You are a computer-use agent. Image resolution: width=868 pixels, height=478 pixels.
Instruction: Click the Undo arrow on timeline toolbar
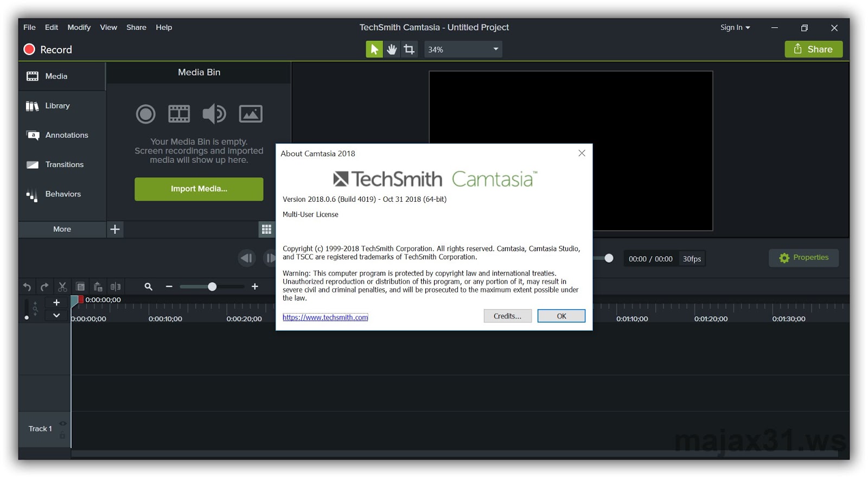(27, 286)
